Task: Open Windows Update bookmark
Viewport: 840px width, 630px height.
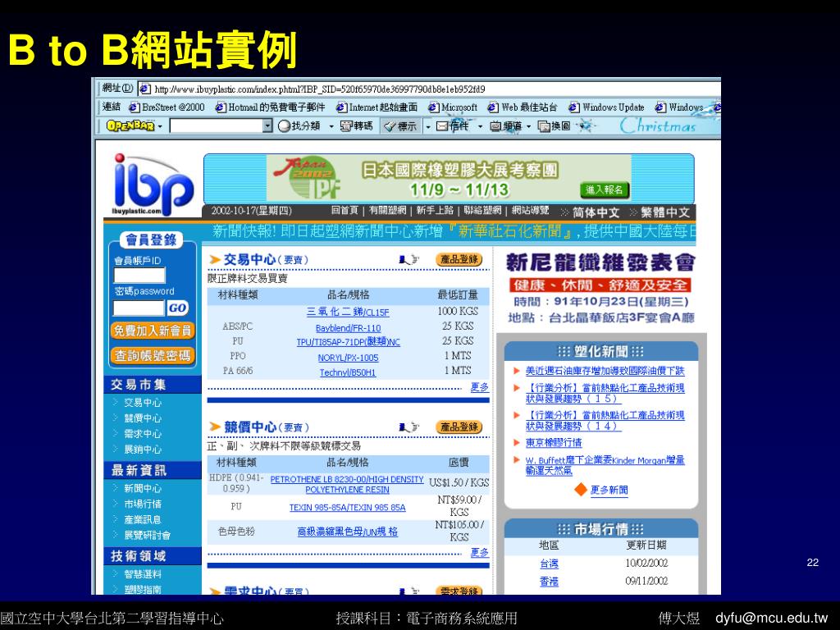Action: (x=607, y=107)
